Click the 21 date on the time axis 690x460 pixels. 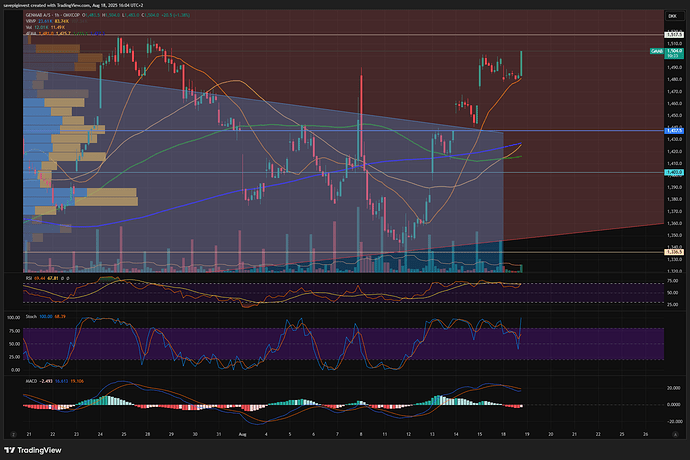30,435
